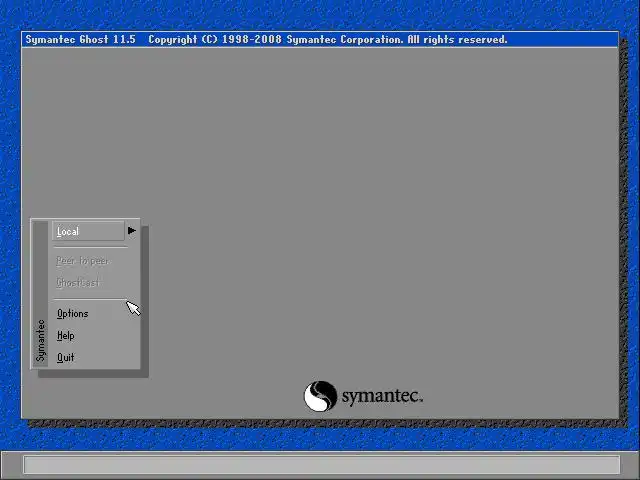Click the Symantec logo
Viewport: 640px width, 480px height.
tap(363, 396)
